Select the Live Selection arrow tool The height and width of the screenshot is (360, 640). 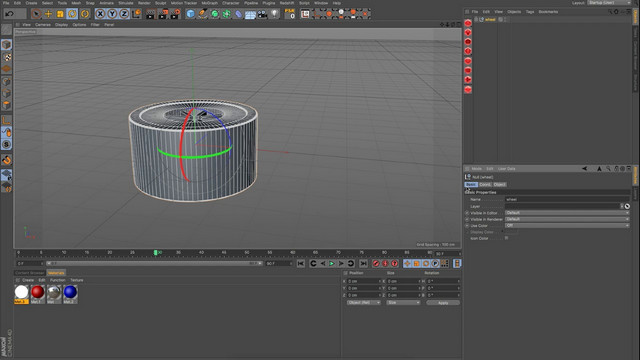pyautogui.click(x=36, y=14)
